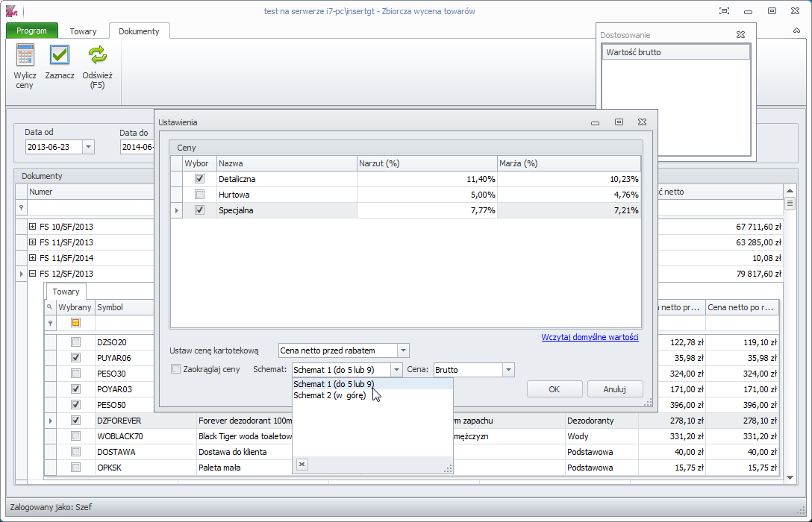
Task: Click the Marża (%) column header
Action: 569,163
